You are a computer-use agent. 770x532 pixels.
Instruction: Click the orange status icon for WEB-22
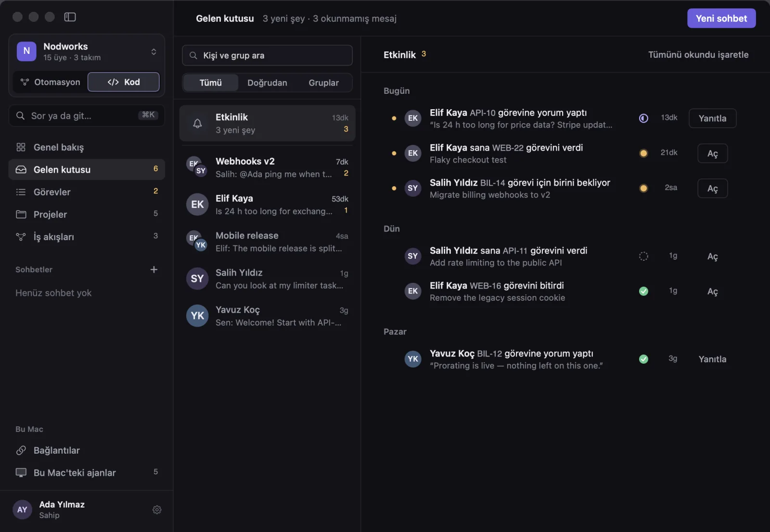coord(643,153)
